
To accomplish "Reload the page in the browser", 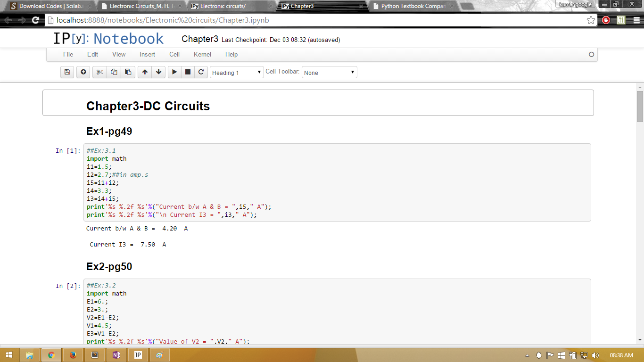I will 35,20.
